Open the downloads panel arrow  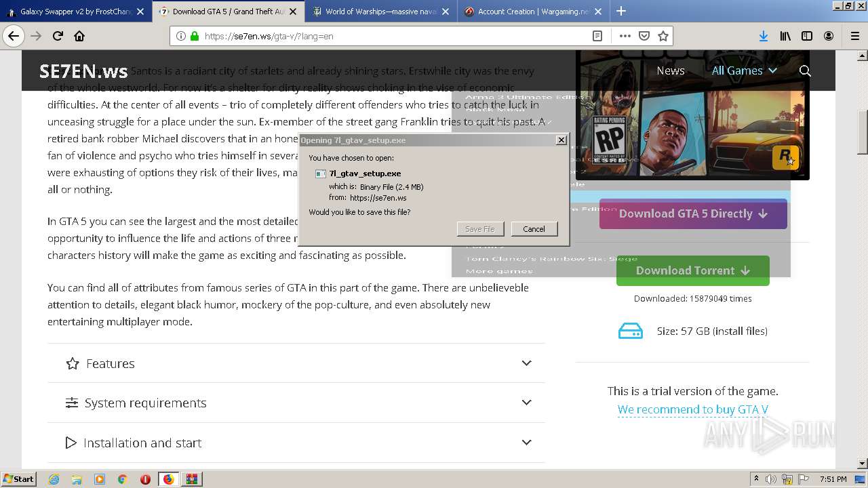[763, 36]
